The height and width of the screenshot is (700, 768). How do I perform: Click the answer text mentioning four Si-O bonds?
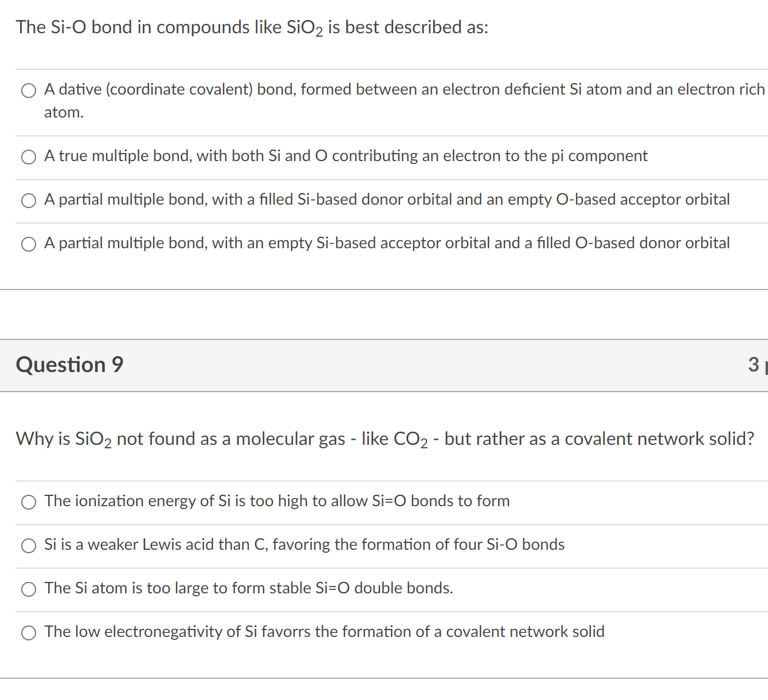coord(304,545)
